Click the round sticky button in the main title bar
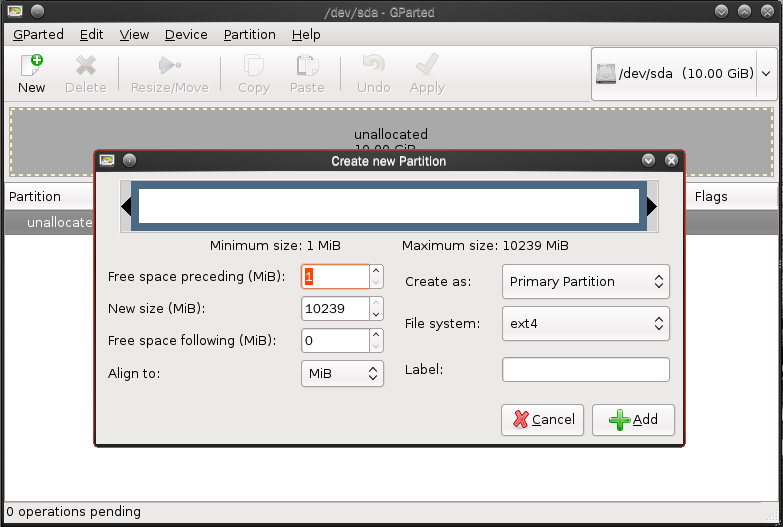Viewport: 783px width, 527px height. pyautogui.click(x=37, y=11)
